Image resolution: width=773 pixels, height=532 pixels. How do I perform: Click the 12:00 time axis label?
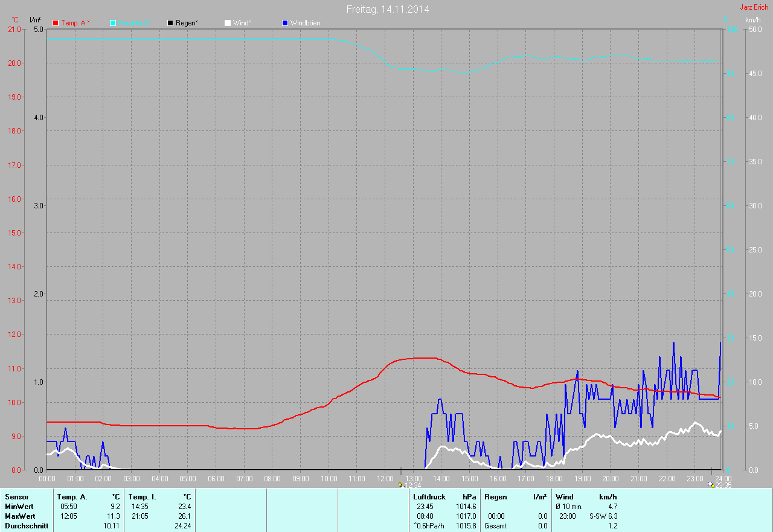click(x=385, y=479)
